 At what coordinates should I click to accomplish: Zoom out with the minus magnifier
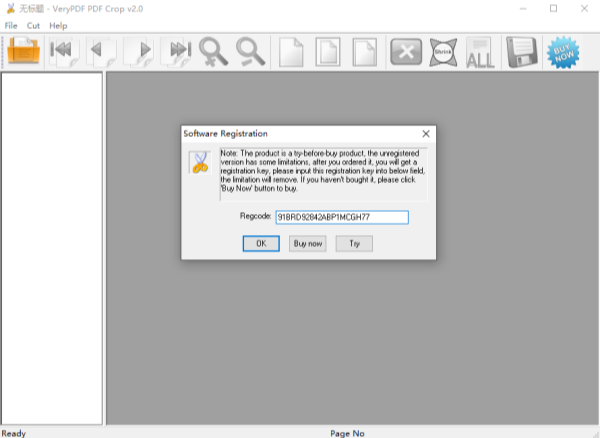tap(251, 52)
